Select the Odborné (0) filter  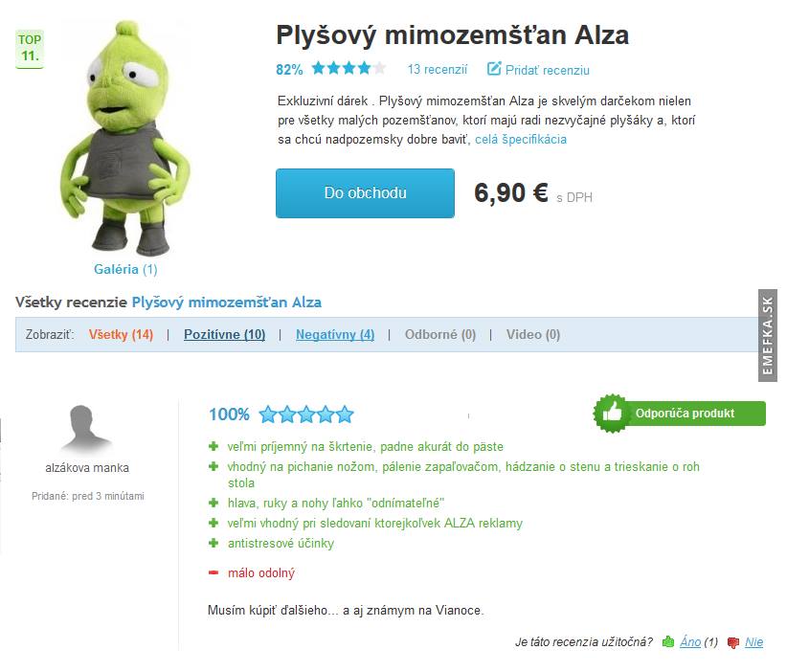440,334
